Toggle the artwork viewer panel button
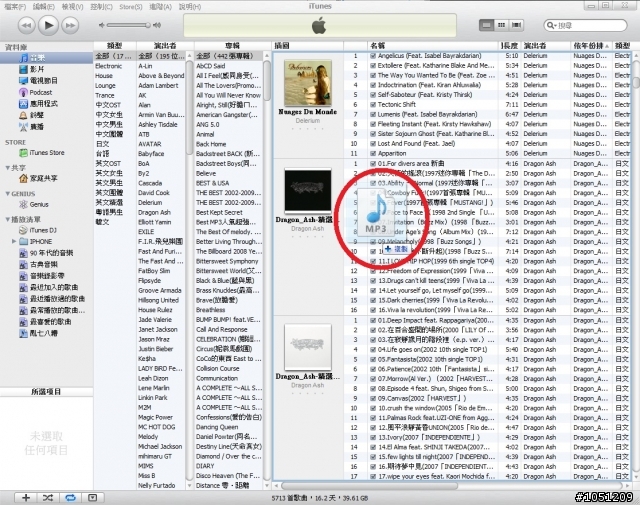The width and height of the screenshot is (640, 505). pos(93,498)
